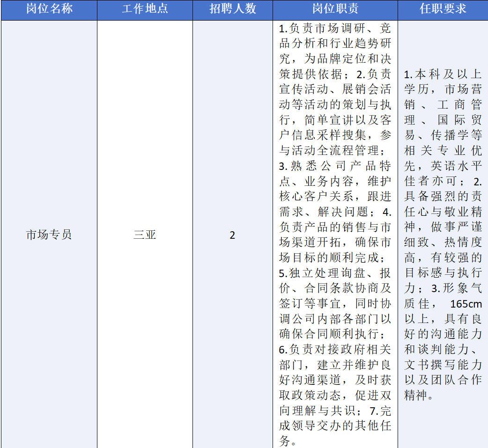
Task: Select the recruitment number 2 cell
Action: coord(232,235)
